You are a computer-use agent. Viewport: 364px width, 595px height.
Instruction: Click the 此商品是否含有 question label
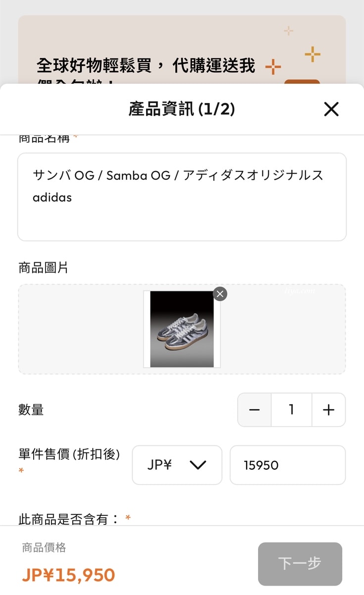click(x=68, y=519)
